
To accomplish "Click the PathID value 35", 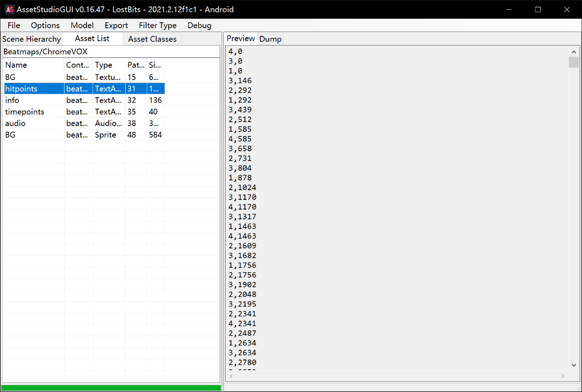I will (x=132, y=112).
